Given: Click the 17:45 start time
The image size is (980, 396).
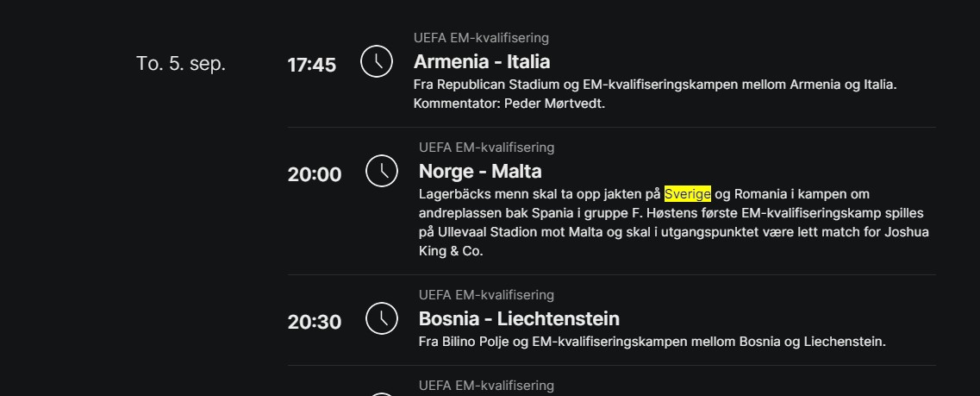Looking at the screenshot, I should (x=311, y=65).
